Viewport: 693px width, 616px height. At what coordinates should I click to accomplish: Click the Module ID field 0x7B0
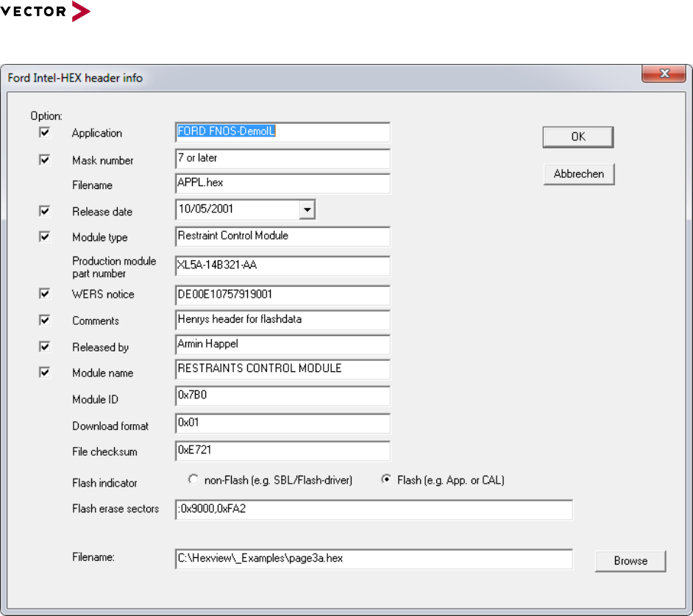[282, 396]
